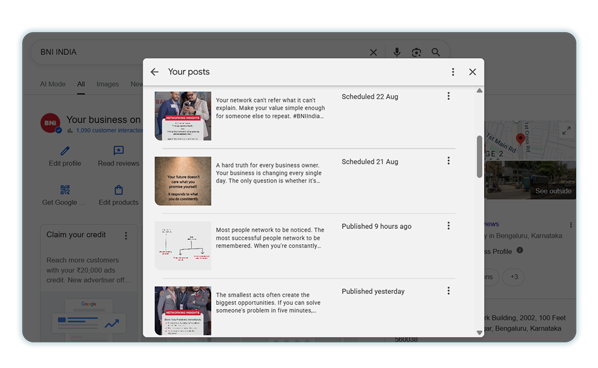
Task: Click the Scheduled 22 Aug status text
Action: tap(370, 96)
